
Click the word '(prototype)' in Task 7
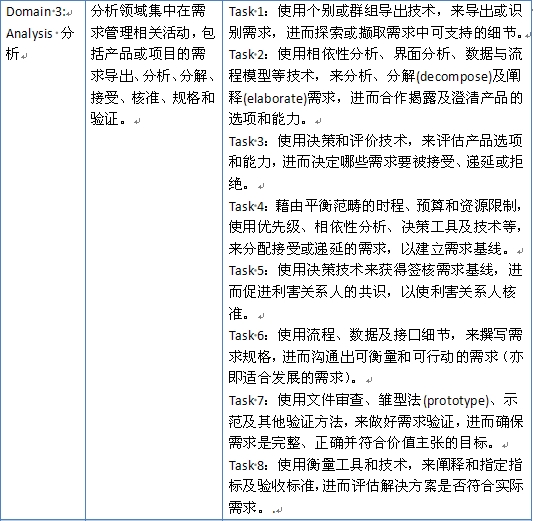click(455, 401)
